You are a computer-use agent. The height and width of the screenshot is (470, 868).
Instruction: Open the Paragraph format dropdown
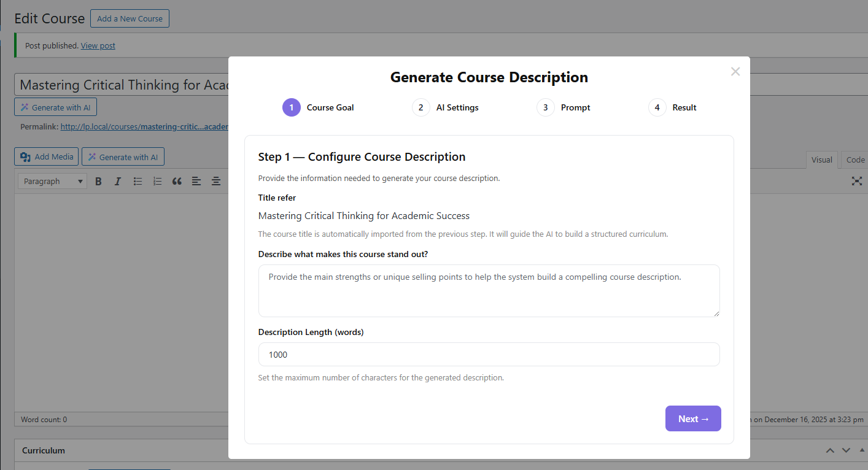52,181
